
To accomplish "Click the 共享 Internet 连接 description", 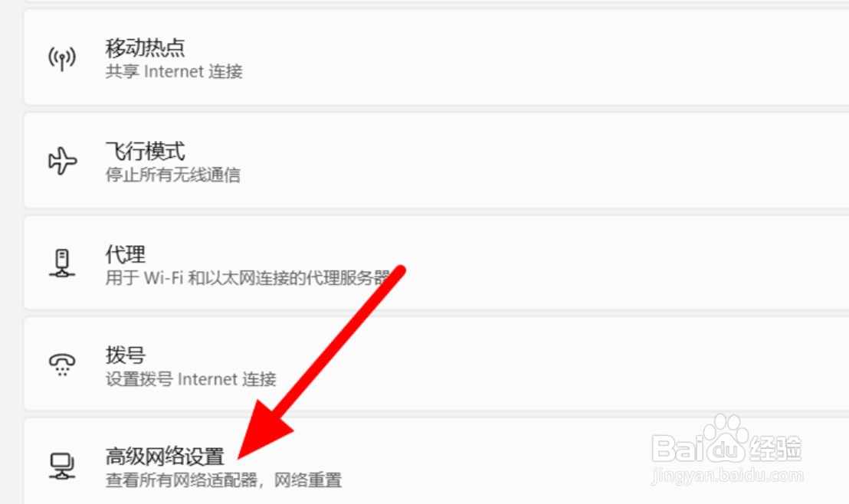I will pos(174,71).
